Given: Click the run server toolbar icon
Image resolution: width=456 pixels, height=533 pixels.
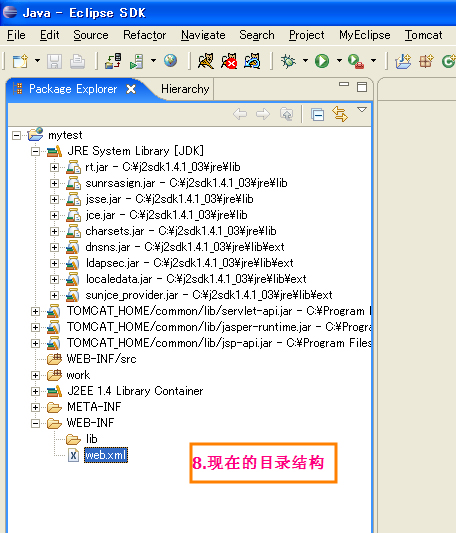Looking at the screenshot, I should (x=137, y=62).
